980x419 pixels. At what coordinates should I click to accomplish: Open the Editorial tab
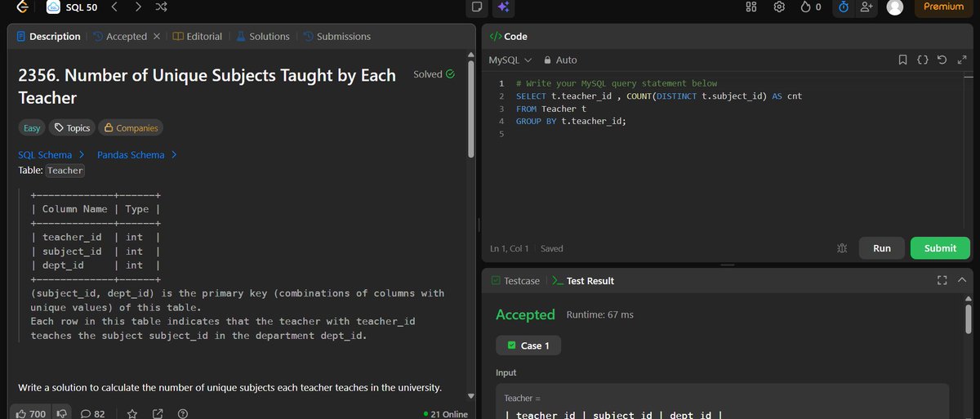[197, 37]
